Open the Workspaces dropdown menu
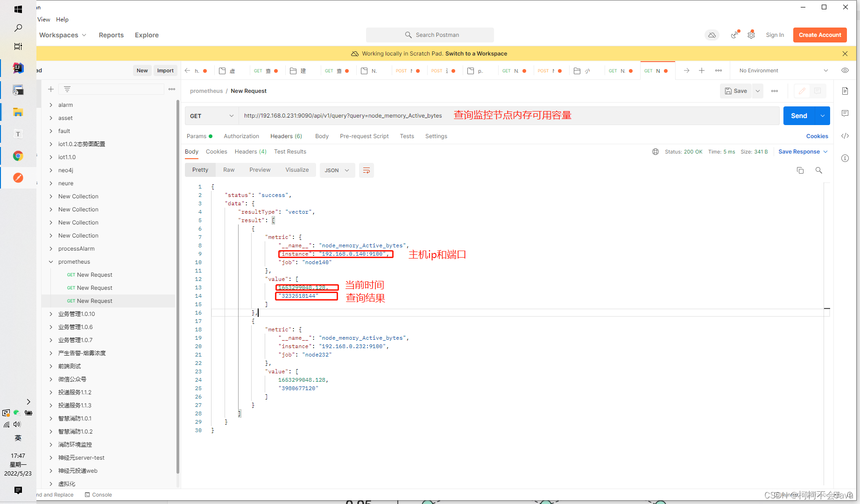 point(63,35)
